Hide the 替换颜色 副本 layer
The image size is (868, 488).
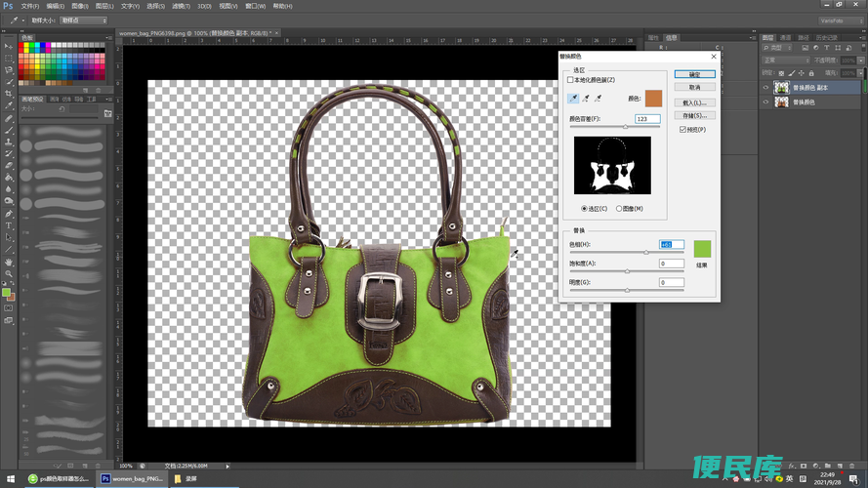pos(765,87)
